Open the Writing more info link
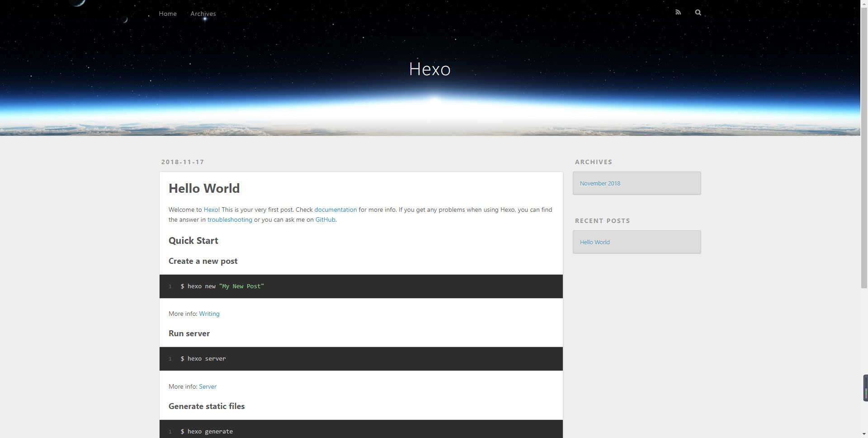Image resolution: width=868 pixels, height=438 pixels. tap(209, 314)
